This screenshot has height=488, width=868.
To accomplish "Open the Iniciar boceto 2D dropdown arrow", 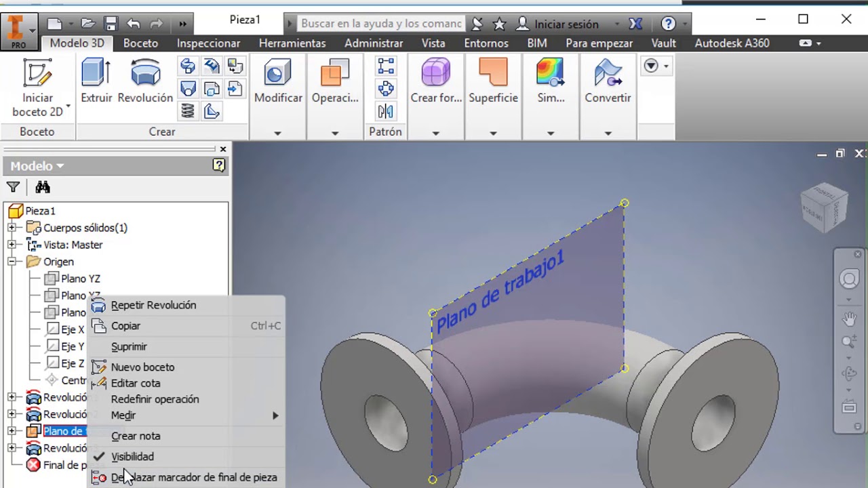I will click(68, 107).
